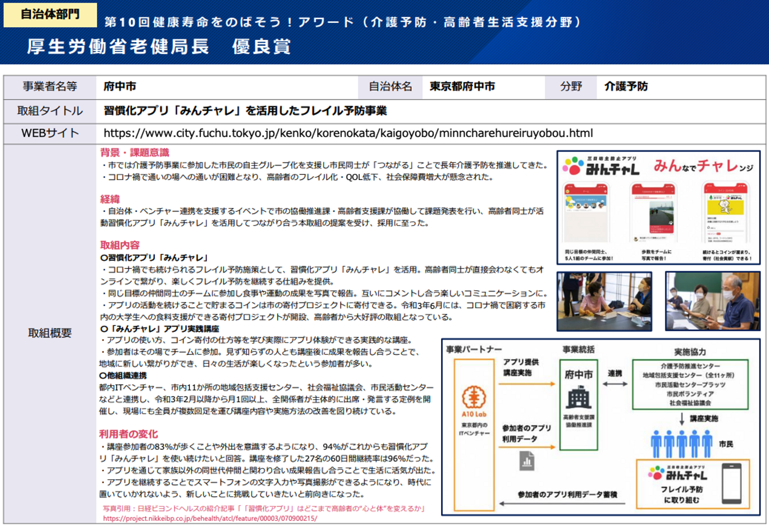Click the title 習慣化アプリ「みんチャレ」を活用したフレイル予防事業
The image size is (769, 532).
tap(245, 111)
